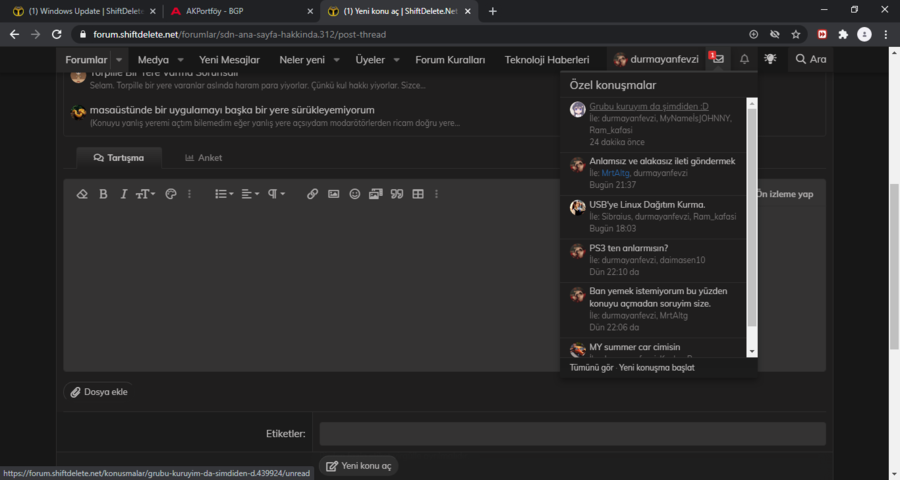This screenshot has height=480, width=900.
Task: Toggle the light/dark theme bulb
Action: click(x=770, y=59)
